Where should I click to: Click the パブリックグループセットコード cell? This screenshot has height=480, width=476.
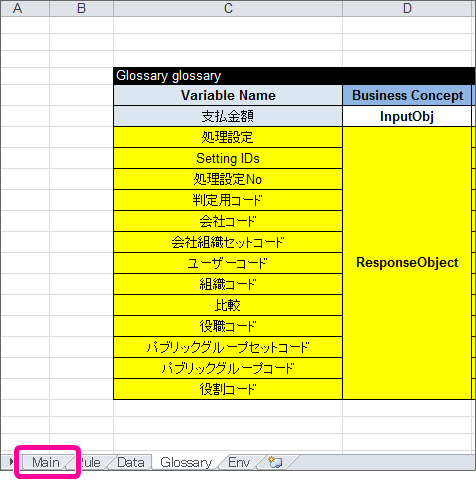pyautogui.click(x=228, y=347)
